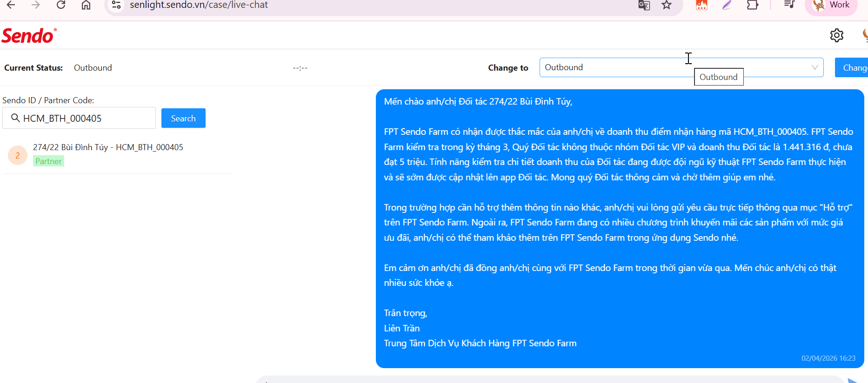The width and height of the screenshot is (868, 383).
Task: Click the signature line Liên Trần
Action: (x=402, y=328)
